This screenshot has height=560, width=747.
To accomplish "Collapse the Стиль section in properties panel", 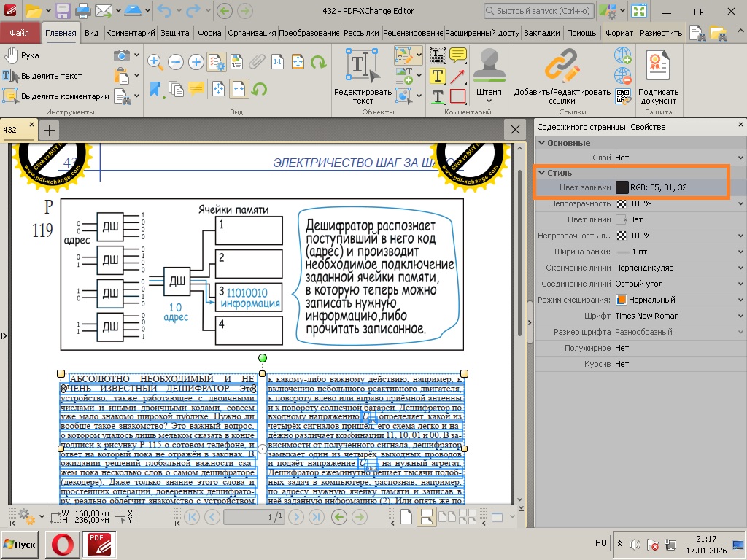I will [x=543, y=173].
